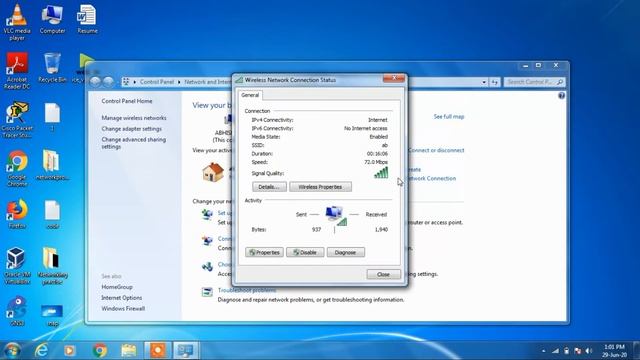The image size is (640, 360).
Task: Click Control Panel in breadcrumb address bar
Action: point(157,82)
